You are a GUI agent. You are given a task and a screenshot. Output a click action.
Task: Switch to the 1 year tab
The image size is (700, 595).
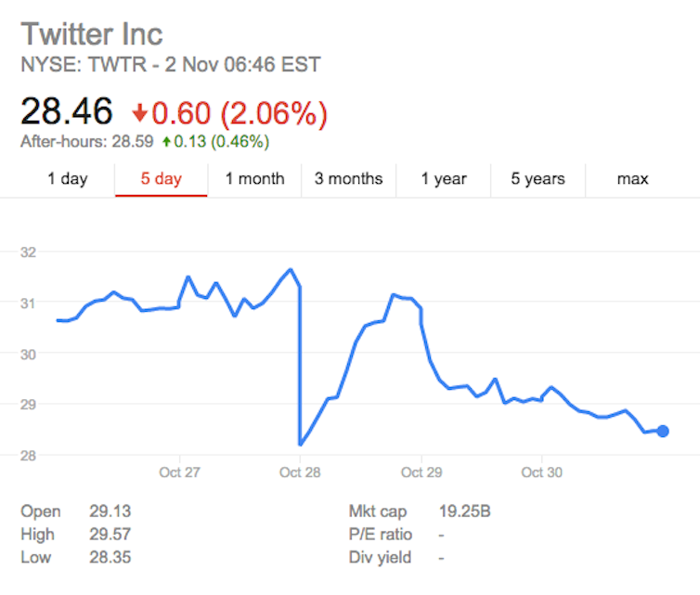click(x=443, y=179)
